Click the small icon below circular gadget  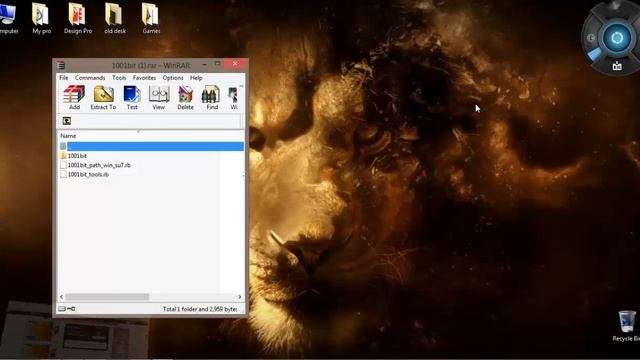617,66
